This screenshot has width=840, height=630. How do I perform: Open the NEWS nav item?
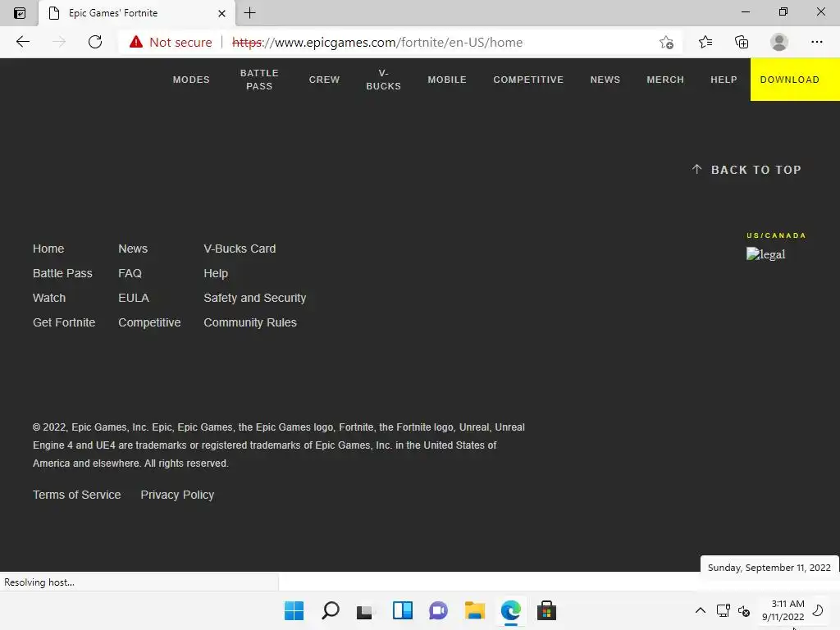[x=605, y=80]
